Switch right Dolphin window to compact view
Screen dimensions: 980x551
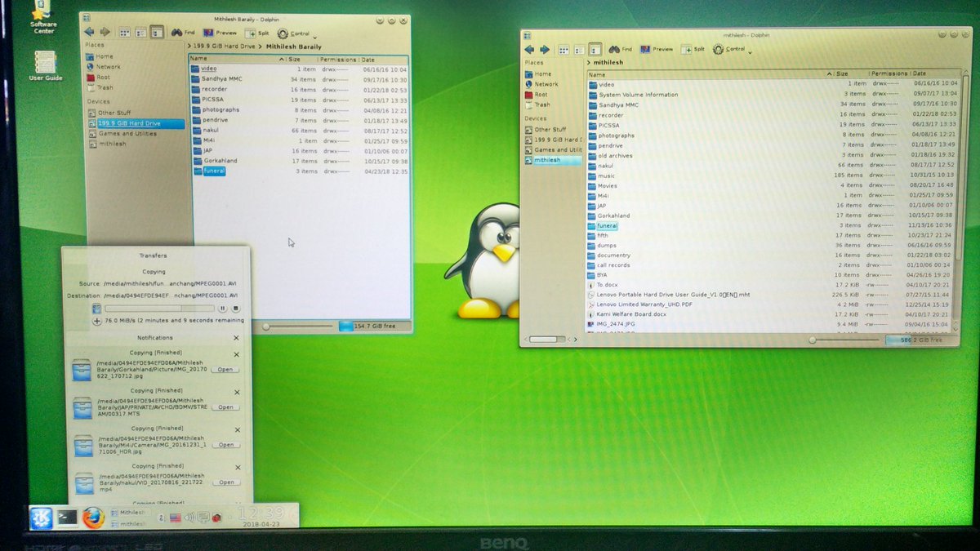pyautogui.click(x=580, y=49)
